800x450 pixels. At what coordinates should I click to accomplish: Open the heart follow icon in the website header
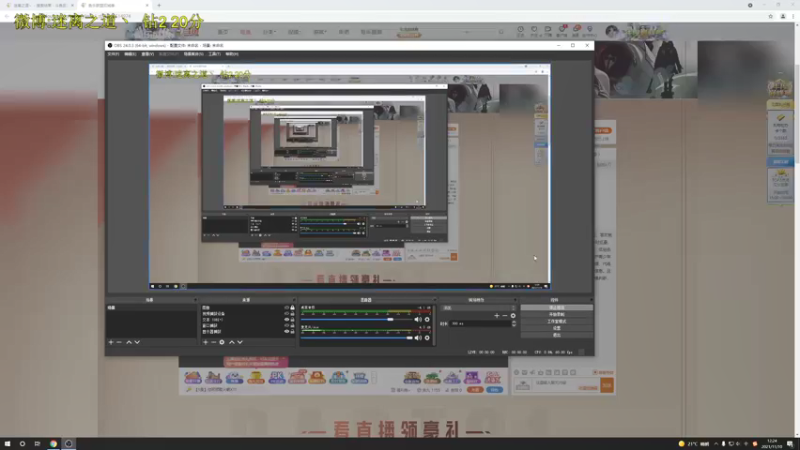pyautogui.click(x=534, y=30)
